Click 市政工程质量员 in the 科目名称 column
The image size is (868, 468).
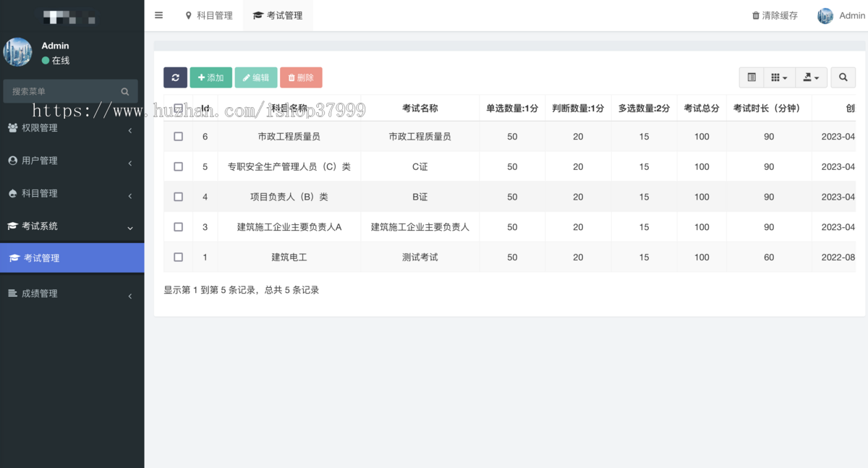click(289, 136)
